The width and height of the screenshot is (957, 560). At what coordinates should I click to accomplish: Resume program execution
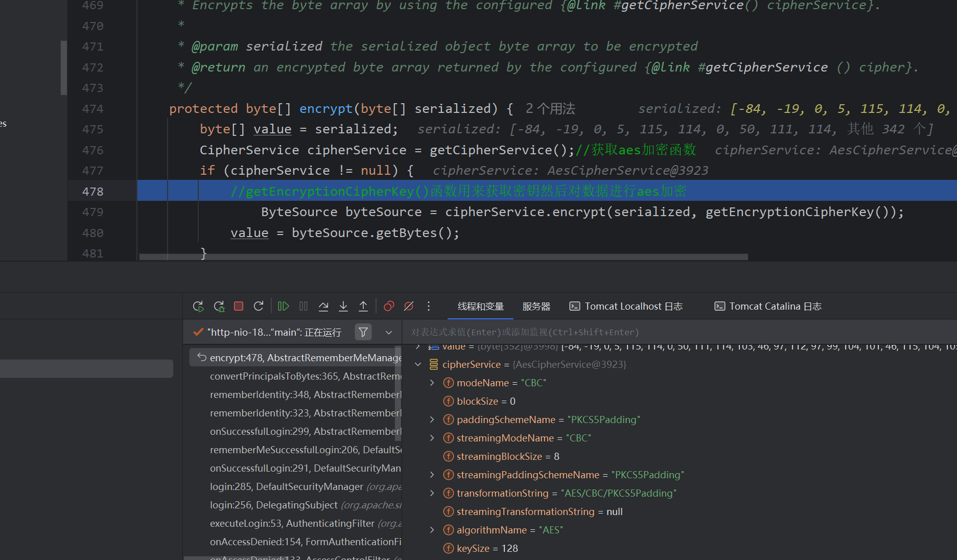tap(283, 306)
